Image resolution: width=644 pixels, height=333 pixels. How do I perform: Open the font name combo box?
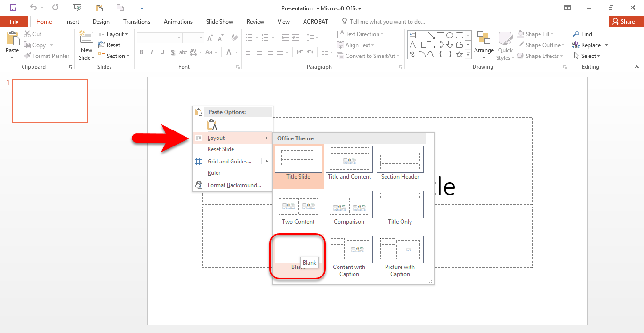point(160,38)
